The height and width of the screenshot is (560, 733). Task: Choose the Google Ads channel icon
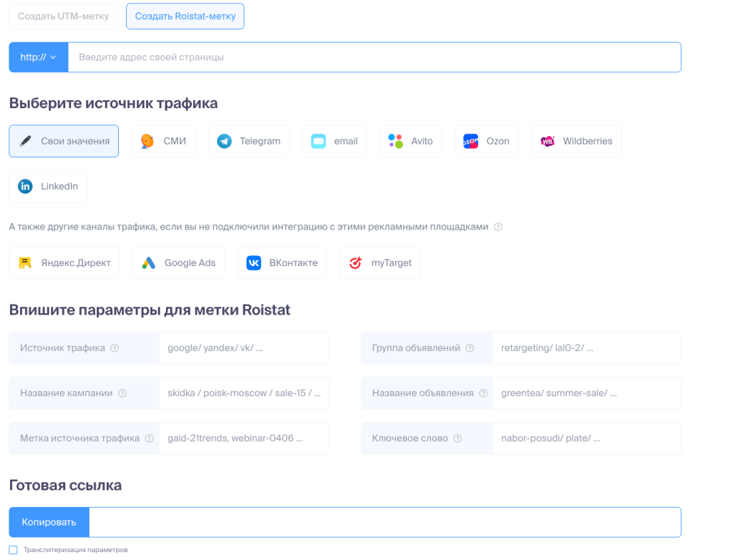click(149, 263)
